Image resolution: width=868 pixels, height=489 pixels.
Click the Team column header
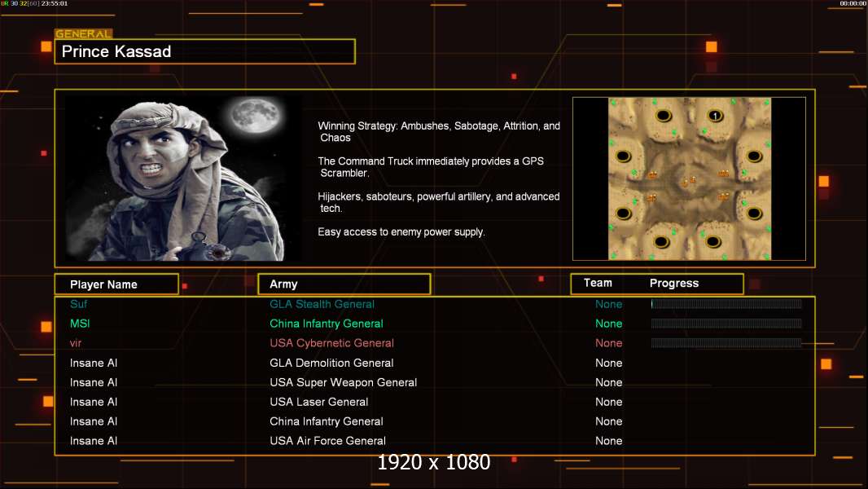(598, 283)
